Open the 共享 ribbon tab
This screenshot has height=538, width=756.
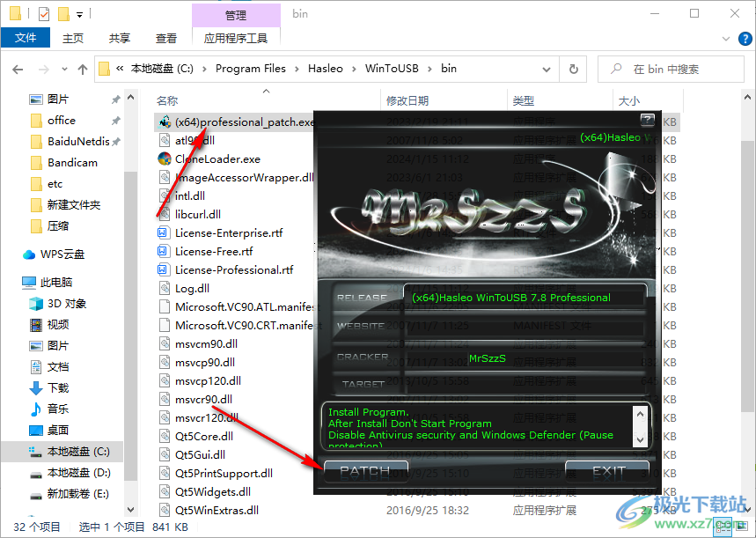coord(119,38)
